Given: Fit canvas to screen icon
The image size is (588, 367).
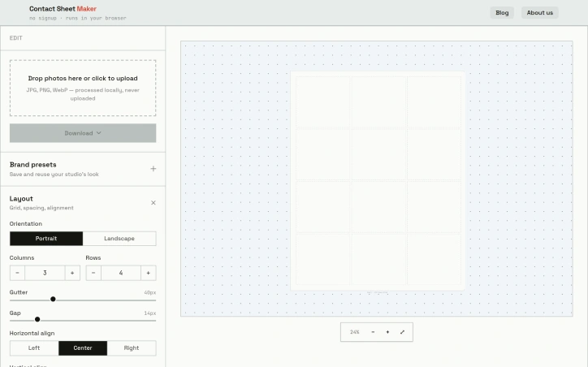Looking at the screenshot, I should click(402, 332).
